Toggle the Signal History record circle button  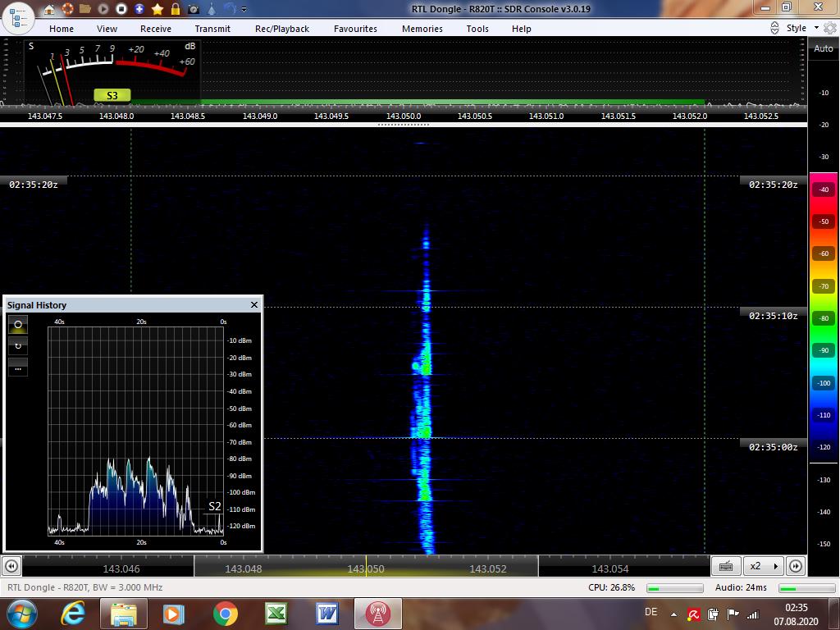(x=18, y=325)
